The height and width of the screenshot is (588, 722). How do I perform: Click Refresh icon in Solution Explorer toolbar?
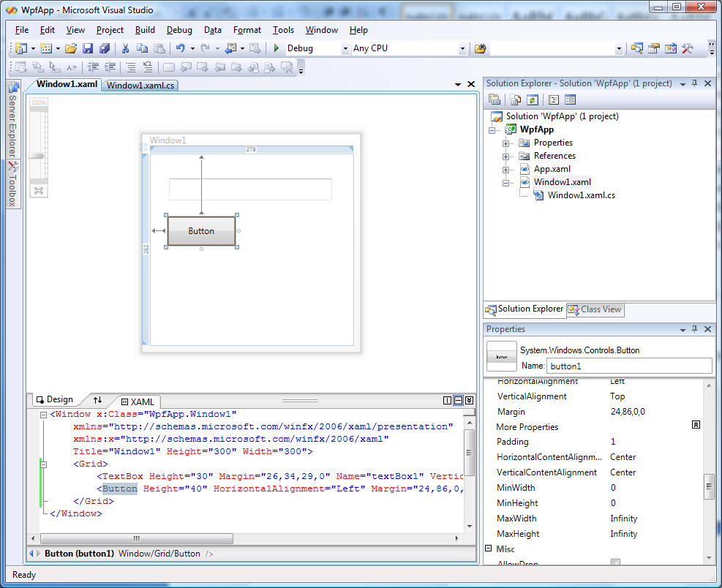[533, 100]
